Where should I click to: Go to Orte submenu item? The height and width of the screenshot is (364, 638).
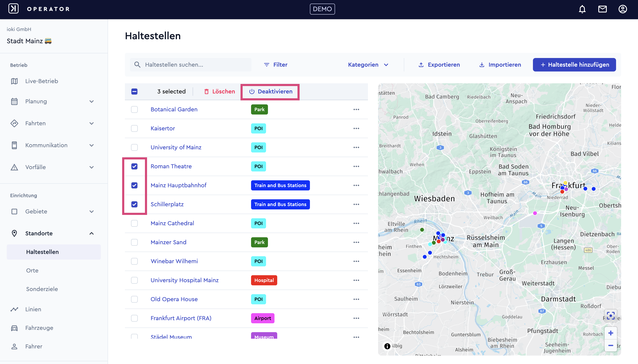pos(32,271)
